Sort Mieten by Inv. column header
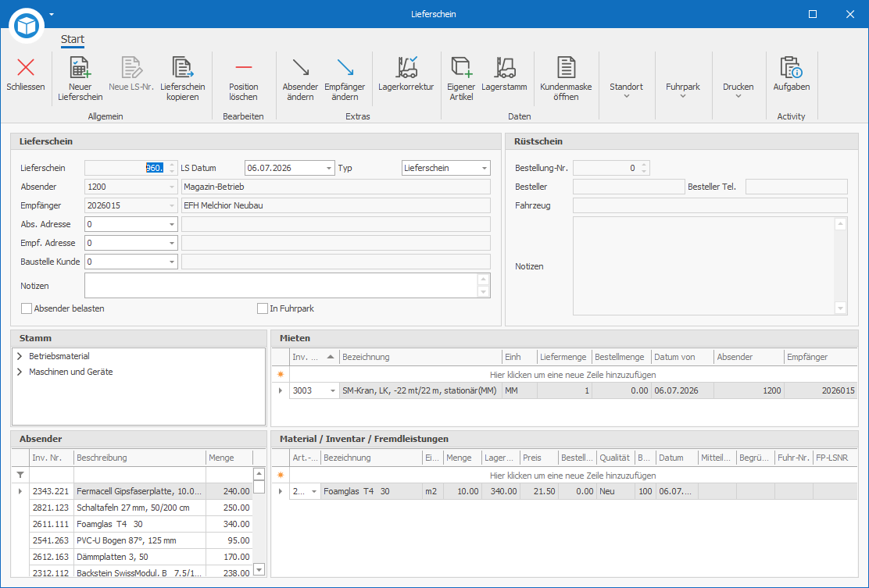 pyautogui.click(x=313, y=357)
